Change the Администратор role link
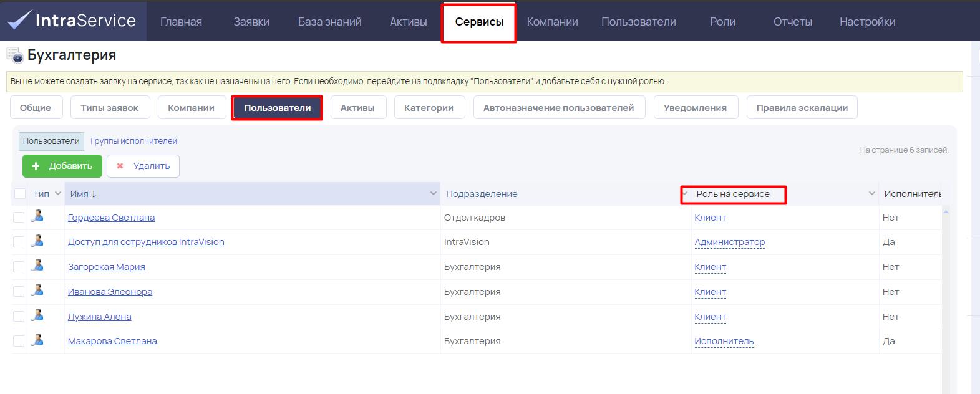This screenshot has width=980, height=394. 730,242
